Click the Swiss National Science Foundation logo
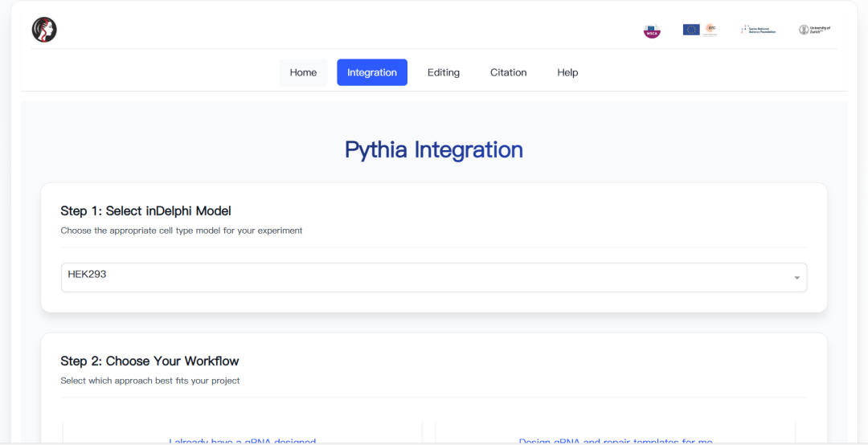Screen dimensions: 868x445 click(x=758, y=30)
